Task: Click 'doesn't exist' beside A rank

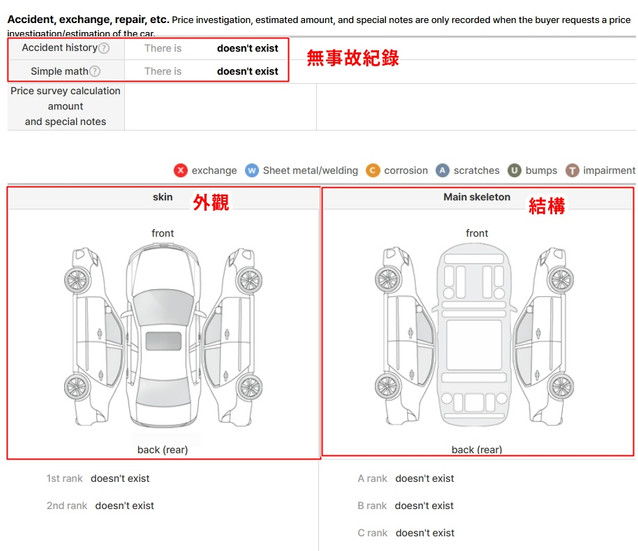Action: pos(425,479)
